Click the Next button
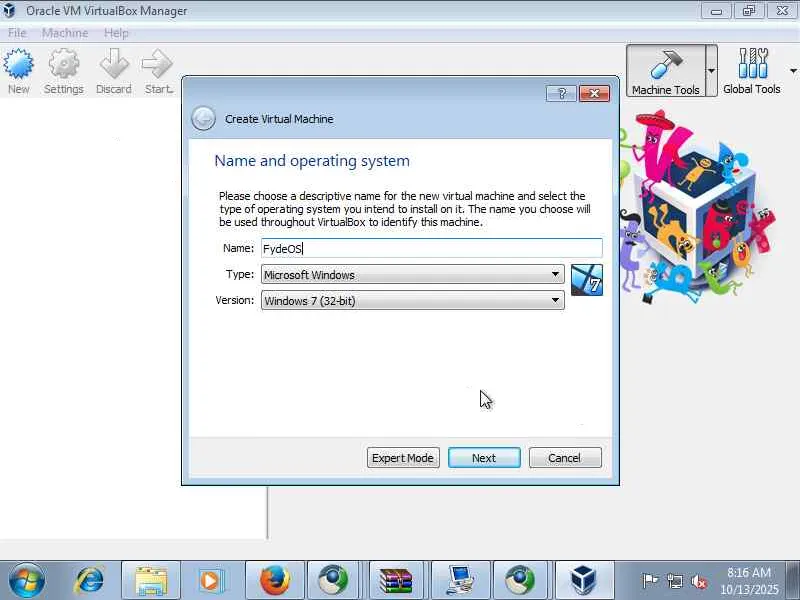The image size is (800, 600). (484, 458)
